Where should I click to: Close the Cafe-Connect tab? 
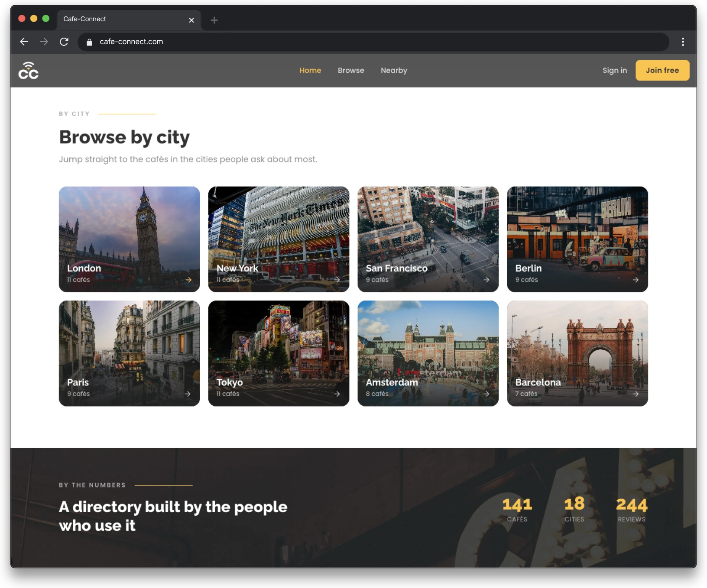pyautogui.click(x=191, y=20)
